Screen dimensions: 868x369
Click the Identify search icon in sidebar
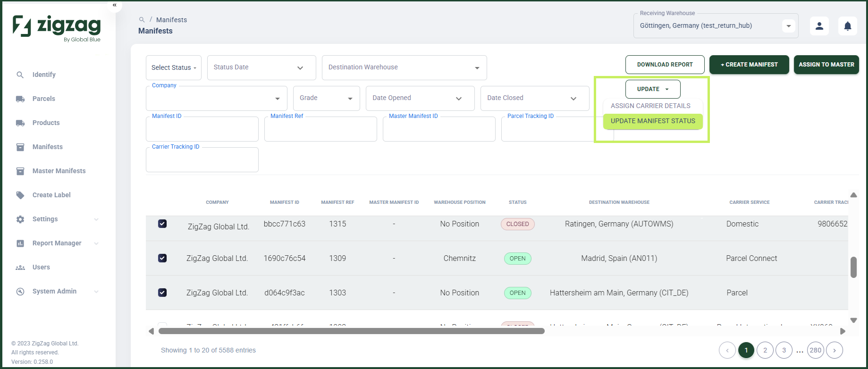click(x=20, y=75)
